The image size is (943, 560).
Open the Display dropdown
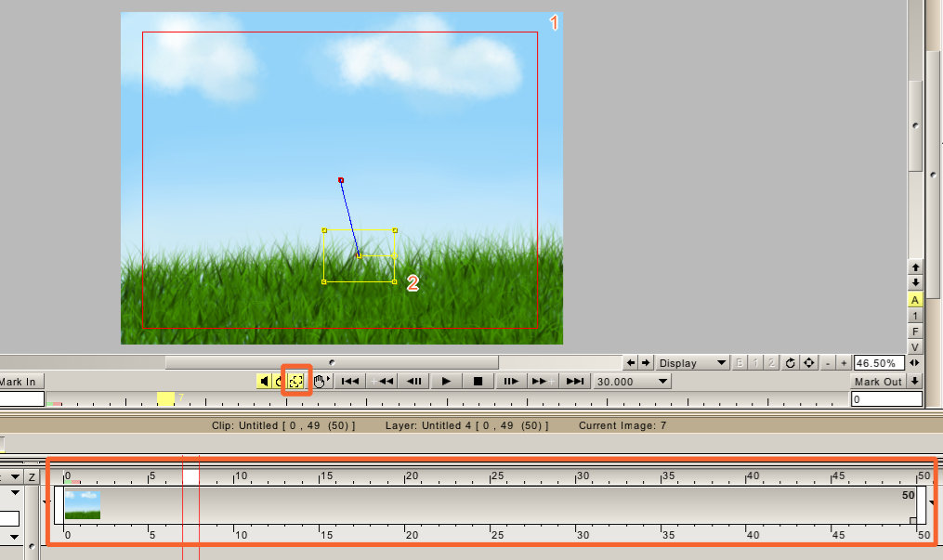[x=691, y=363]
